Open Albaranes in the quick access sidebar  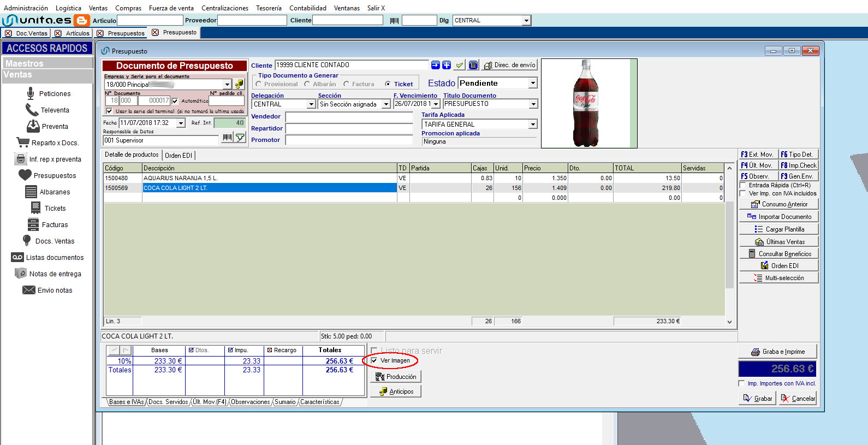47,192
